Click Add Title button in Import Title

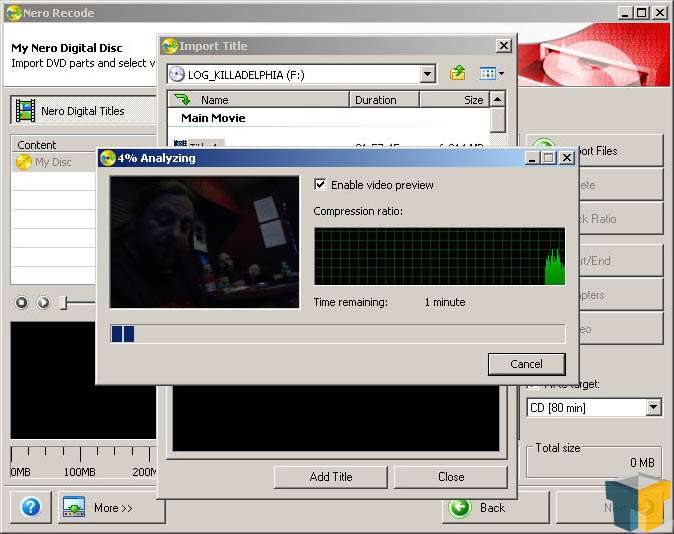point(331,477)
